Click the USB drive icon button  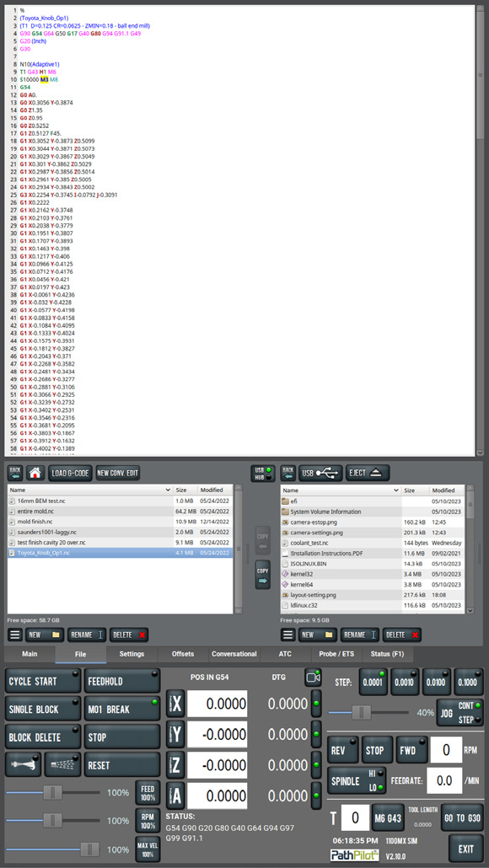(x=320, y=473)
